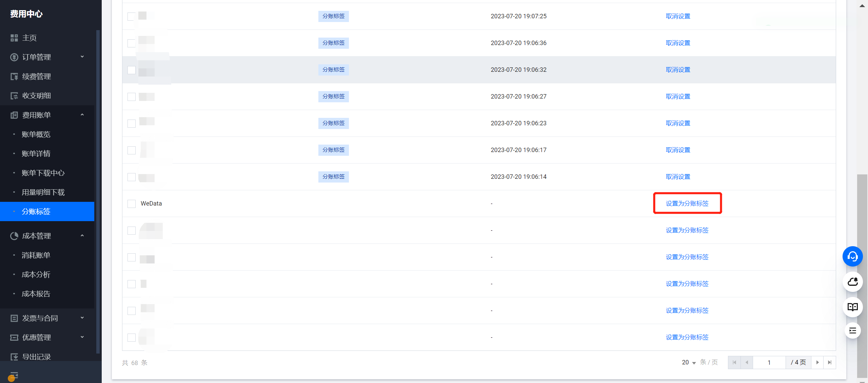The image size is (868, 383).
Task: Open the 20 条/页 page size dropdown
Action: (x=689, y=362)
